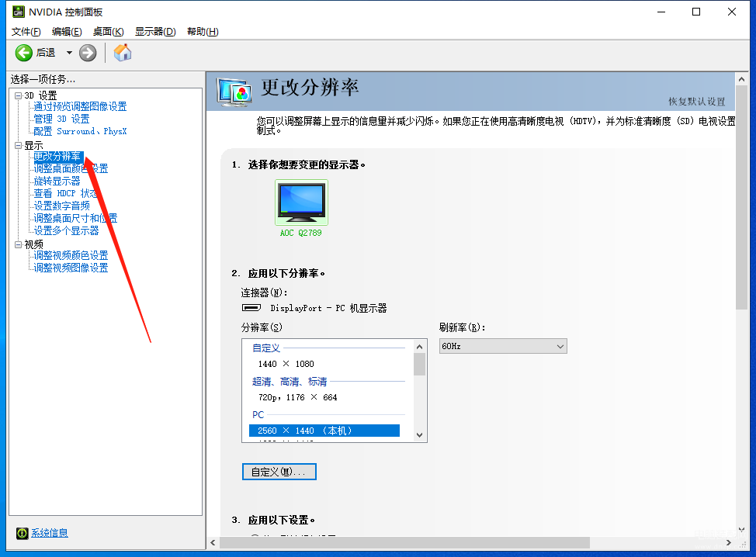Collapse the 显示 tree node
Image resolution: width=756 pixels, height=557 pixels.
[x=19, y=145]
